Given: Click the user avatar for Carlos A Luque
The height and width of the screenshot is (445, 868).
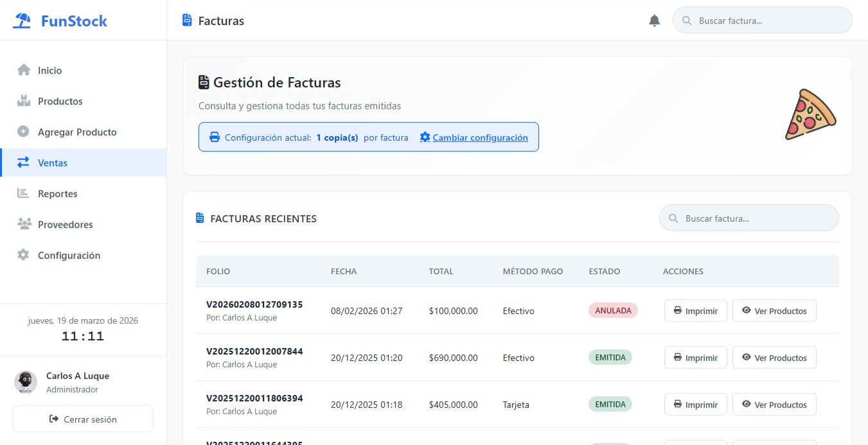Looking at the screenshot, I should point(26,382).
